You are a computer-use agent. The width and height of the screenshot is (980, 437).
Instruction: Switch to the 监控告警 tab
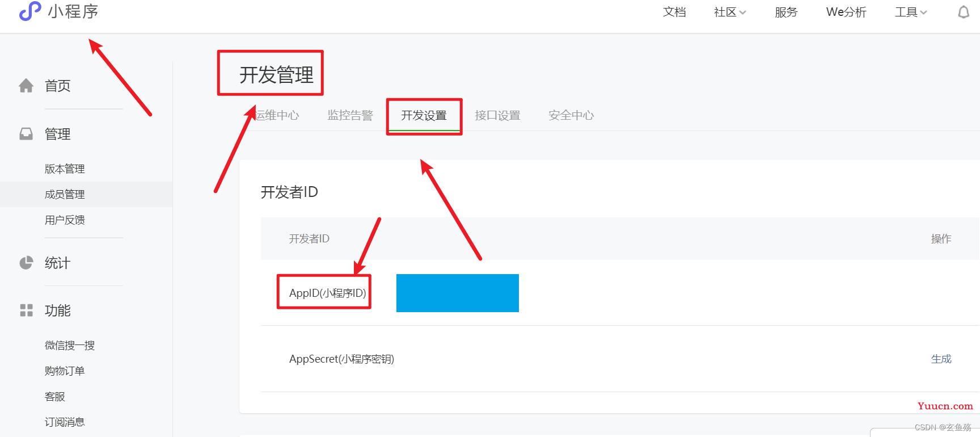[350, 115]
